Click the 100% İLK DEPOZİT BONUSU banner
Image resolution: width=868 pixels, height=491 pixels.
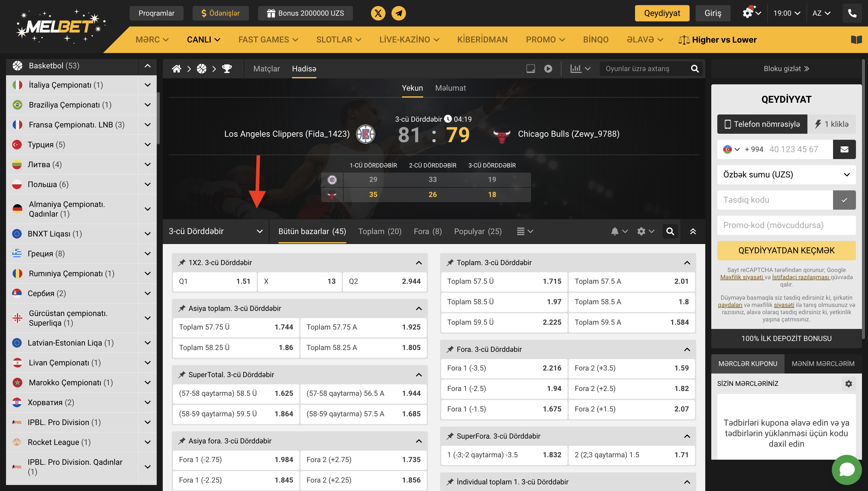pos(786,339)
